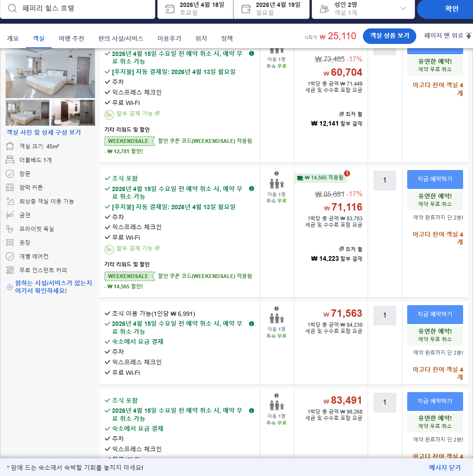
Task: Click the 메시지 닫기 link
Action: pos(445,467)
